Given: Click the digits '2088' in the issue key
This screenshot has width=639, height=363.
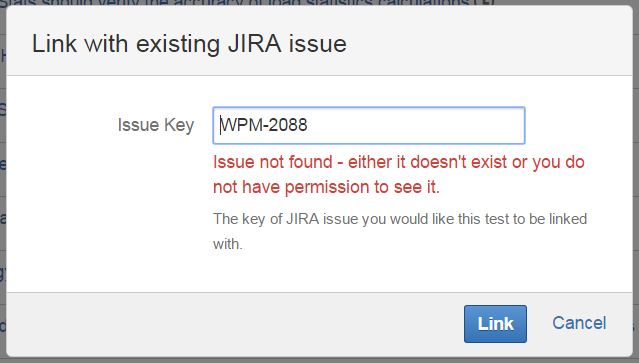Looking at the screenshot, I should pyautogui.click(x=288, y=125).
